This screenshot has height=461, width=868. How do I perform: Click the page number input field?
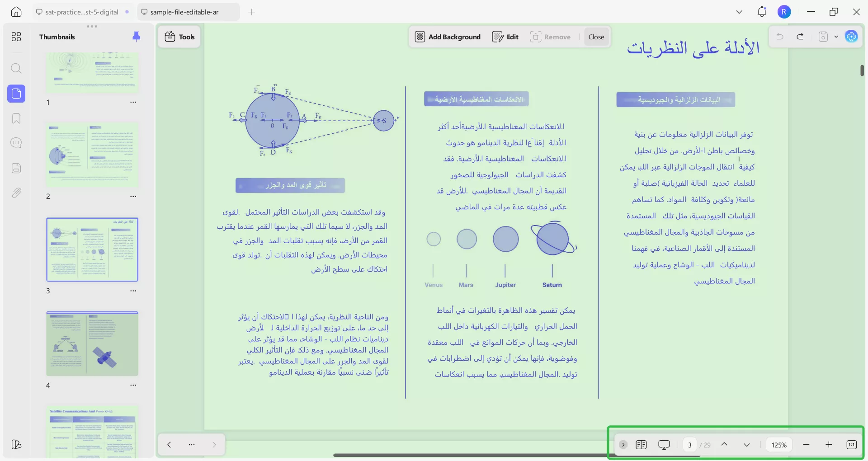tap(689, 445)
